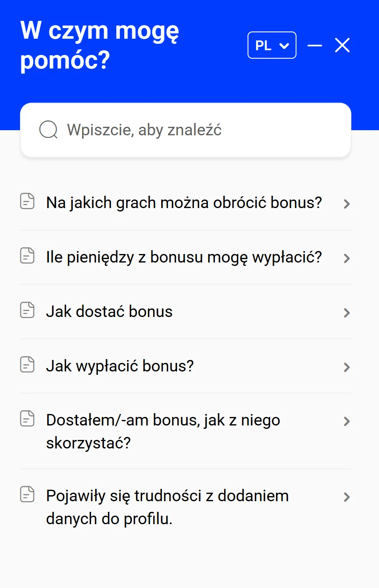The width and height of the screenshot is (379, 588).
Task: Click the document icon beside 'Jak wypłacić bonus?'
Action: (27, 365)
